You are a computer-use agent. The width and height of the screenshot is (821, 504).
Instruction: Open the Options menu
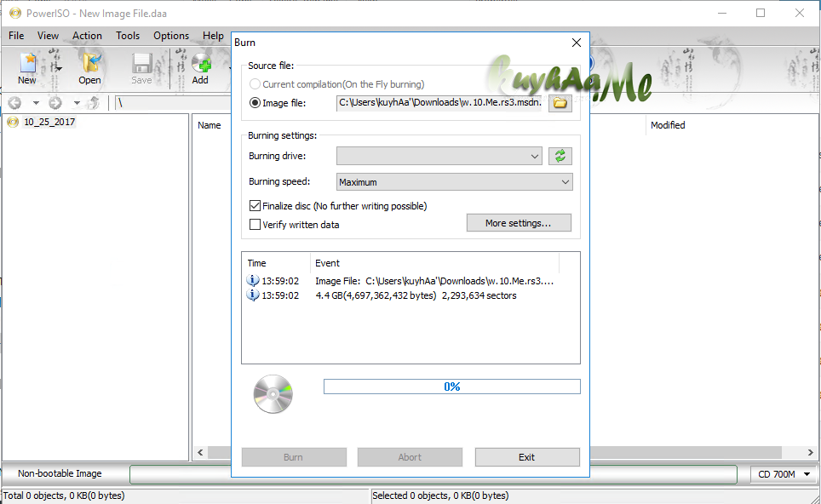tap(171, 36)
